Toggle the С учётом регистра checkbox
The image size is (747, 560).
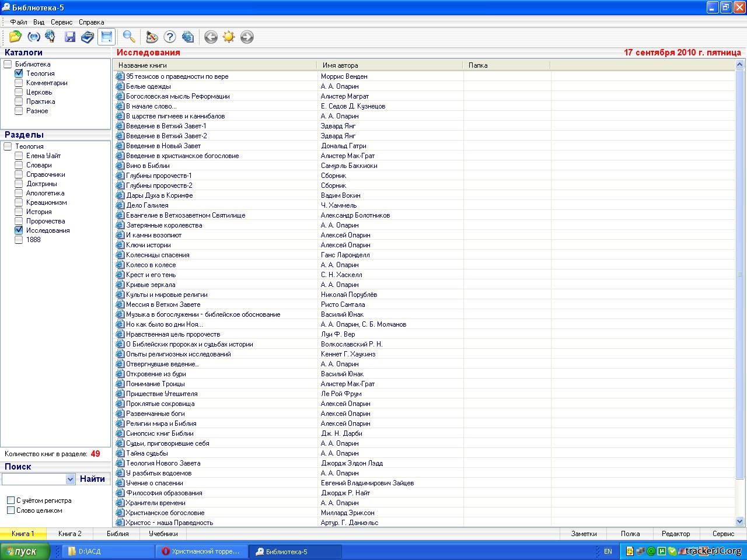(11, 501)
